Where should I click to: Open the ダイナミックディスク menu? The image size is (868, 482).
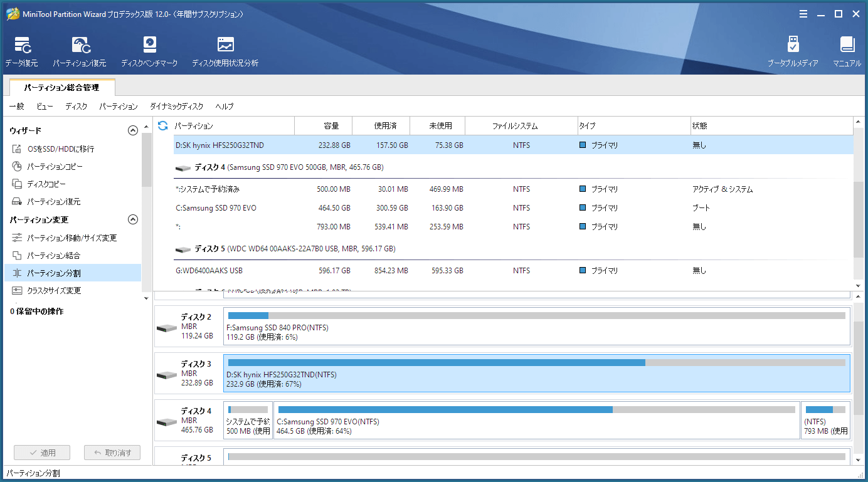tap(177, 107)
